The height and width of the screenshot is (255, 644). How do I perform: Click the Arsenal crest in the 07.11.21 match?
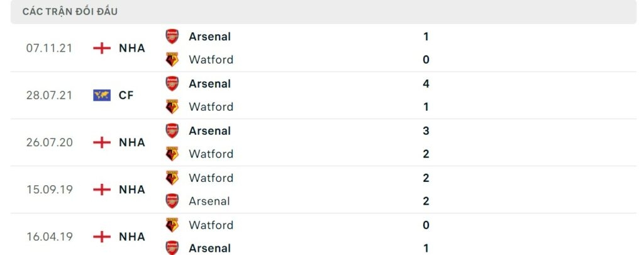[172, 37]
